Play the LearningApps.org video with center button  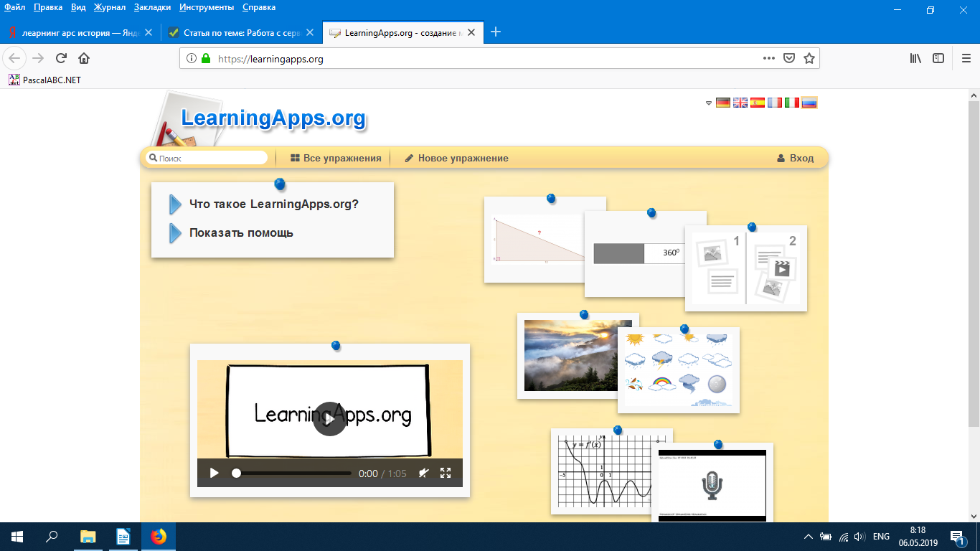(329, 419)
